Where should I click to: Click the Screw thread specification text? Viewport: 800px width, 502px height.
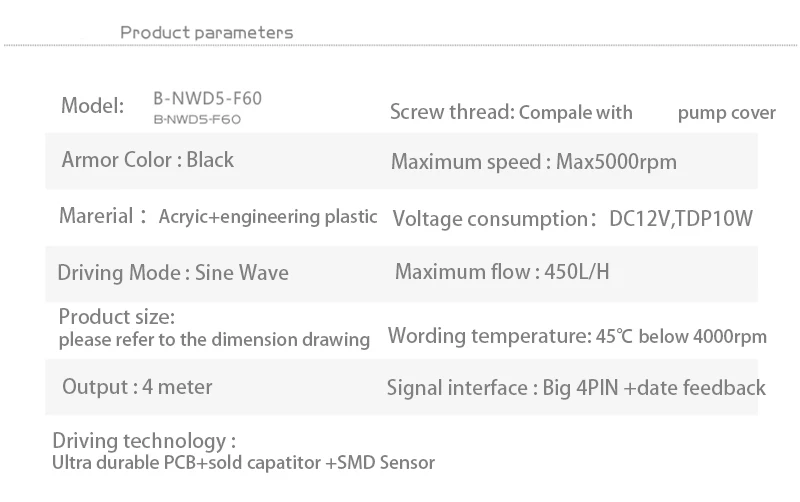(x=511, y=112)
